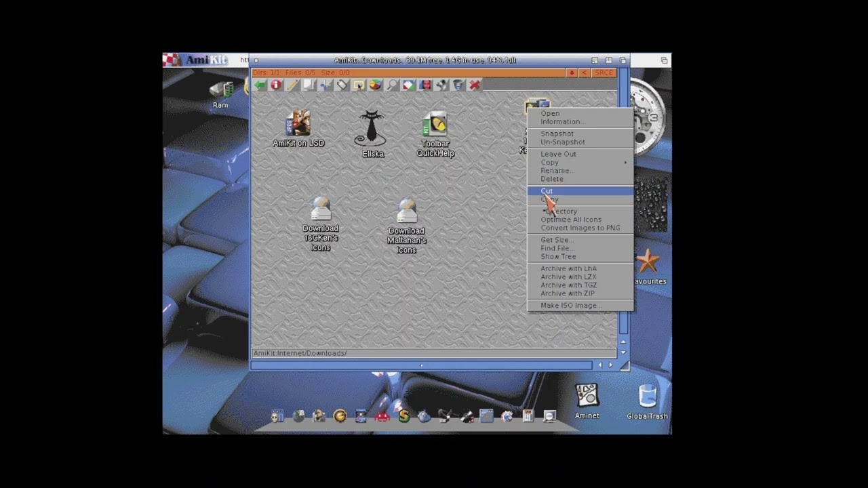The image size is (868, 488).
Task: Click the face portrait toolbar icon
Action: coord(425,85)
